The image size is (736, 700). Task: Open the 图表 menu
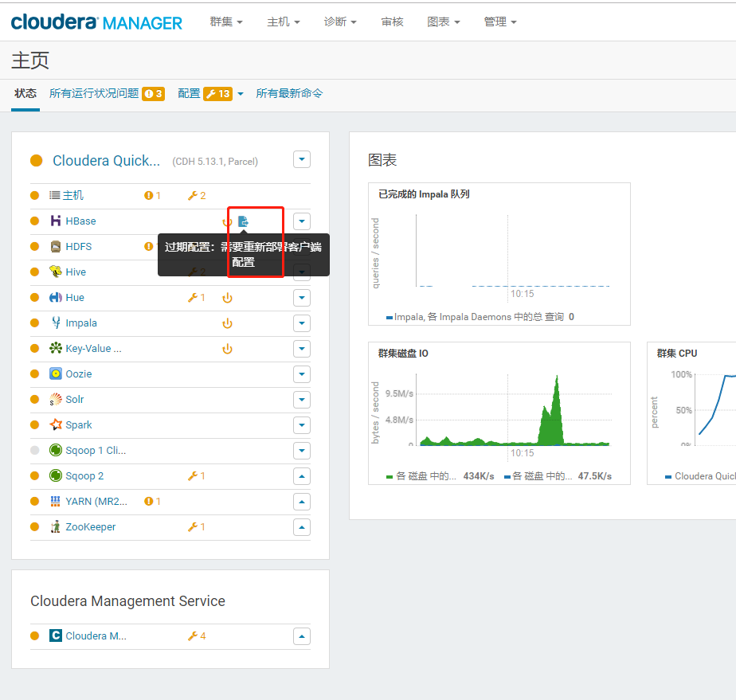point(444,22)
